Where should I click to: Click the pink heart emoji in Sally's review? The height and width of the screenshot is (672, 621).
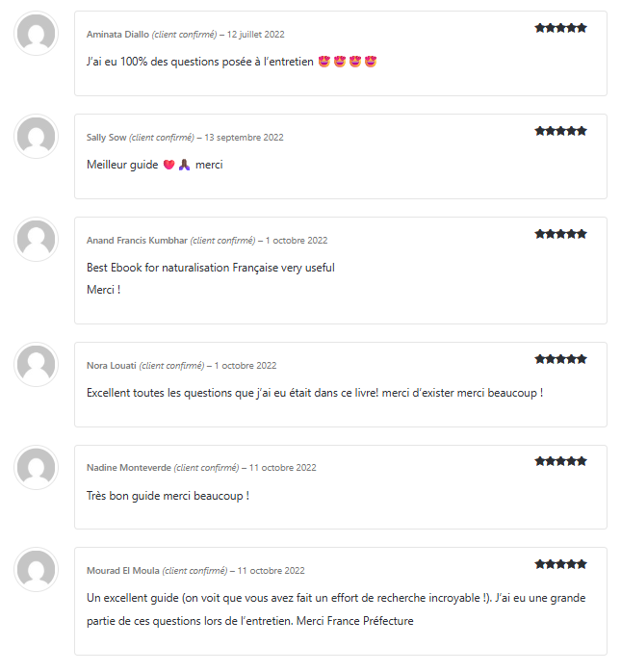[x=169, y=165]
